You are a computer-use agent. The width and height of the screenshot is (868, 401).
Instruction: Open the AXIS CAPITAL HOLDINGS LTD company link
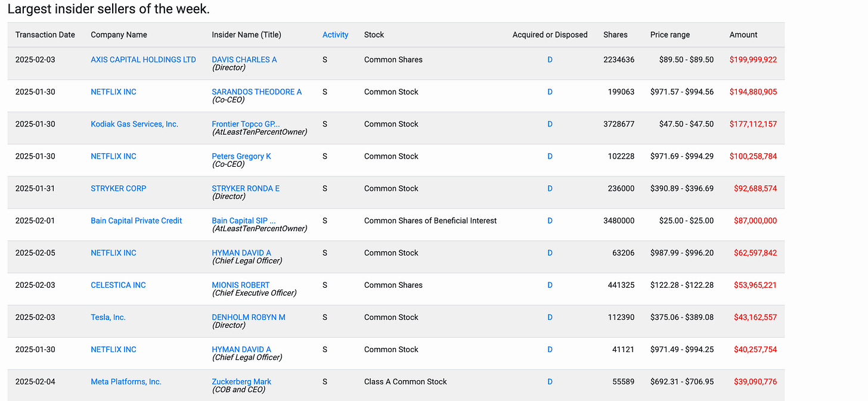pyautogui.click(x=143, y=60)
